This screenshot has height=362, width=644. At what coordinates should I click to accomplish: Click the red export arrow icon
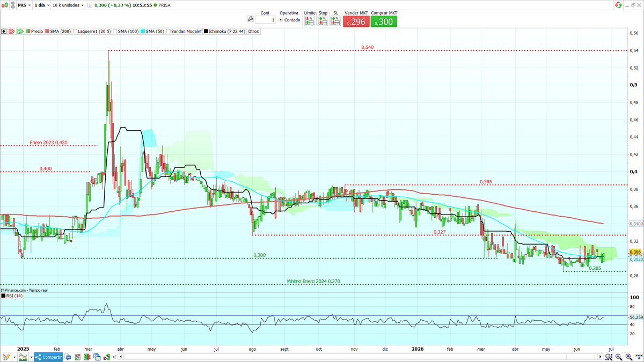pyautogui.click(x=12, y=31)
